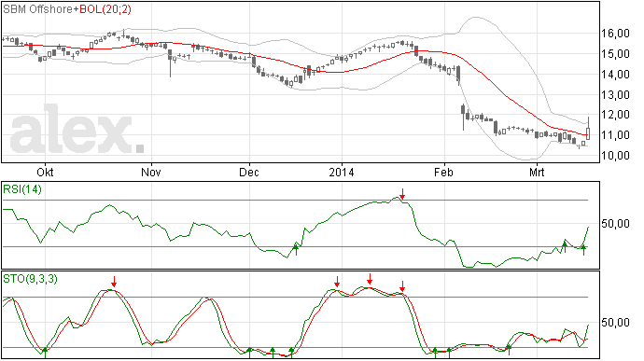
Task: Click the RSI(14) indicator label
Action: click(22, 189)
